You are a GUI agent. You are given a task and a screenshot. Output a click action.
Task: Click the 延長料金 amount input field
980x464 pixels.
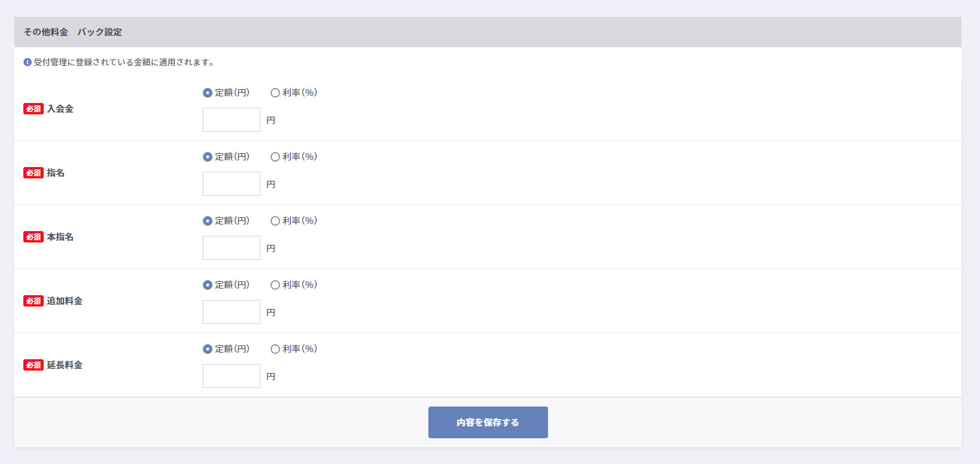[x=232, y=376]
